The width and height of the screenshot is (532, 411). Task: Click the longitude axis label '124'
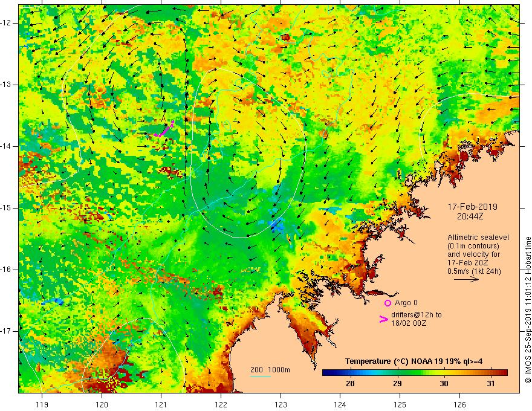[x=340, y=404]
